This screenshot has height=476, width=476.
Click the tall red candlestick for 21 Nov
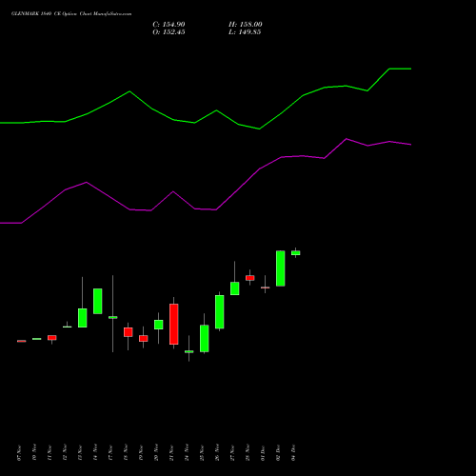(174, 324)
